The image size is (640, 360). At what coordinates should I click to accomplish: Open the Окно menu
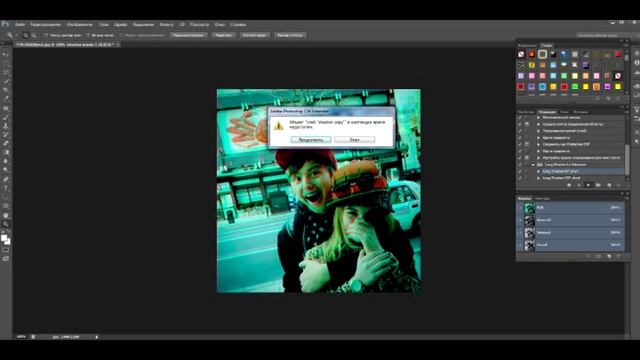[220, 24]
